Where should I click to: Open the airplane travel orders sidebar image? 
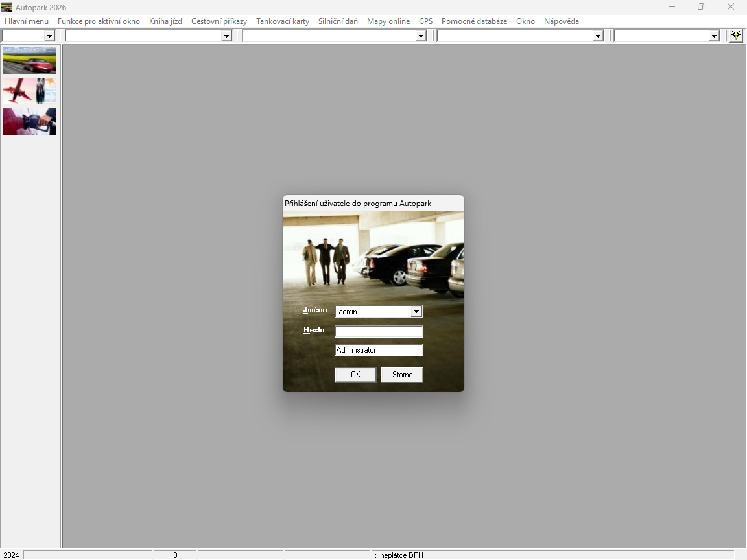[30, 91]
